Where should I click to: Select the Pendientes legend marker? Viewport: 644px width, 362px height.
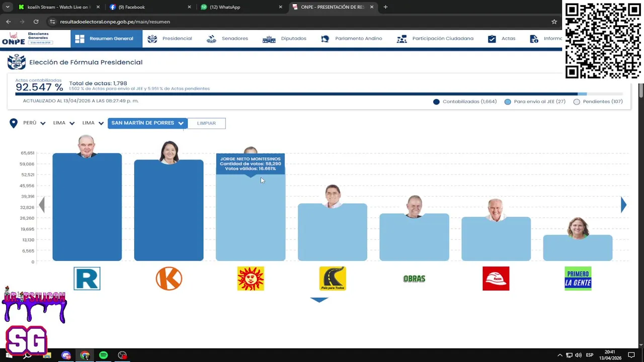tap(577, 102)
